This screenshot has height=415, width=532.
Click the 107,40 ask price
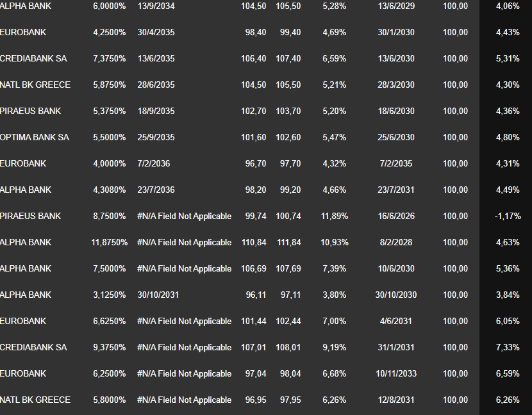click(x=288, y=59)
